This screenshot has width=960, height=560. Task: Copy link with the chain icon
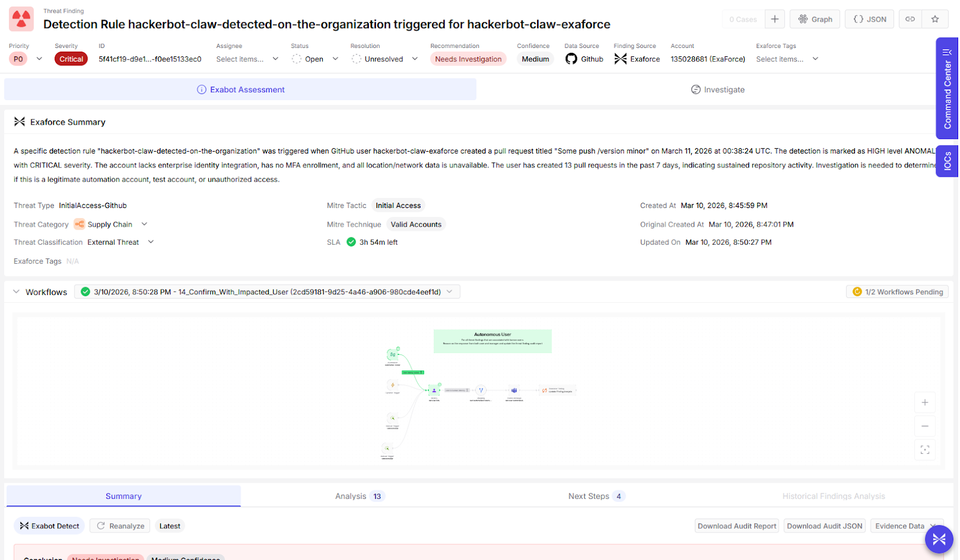coord(910,19)
